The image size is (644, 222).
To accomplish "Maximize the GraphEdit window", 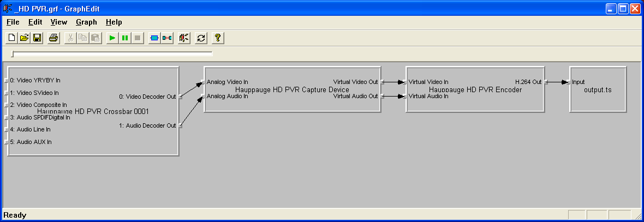I will coord(623,9).
